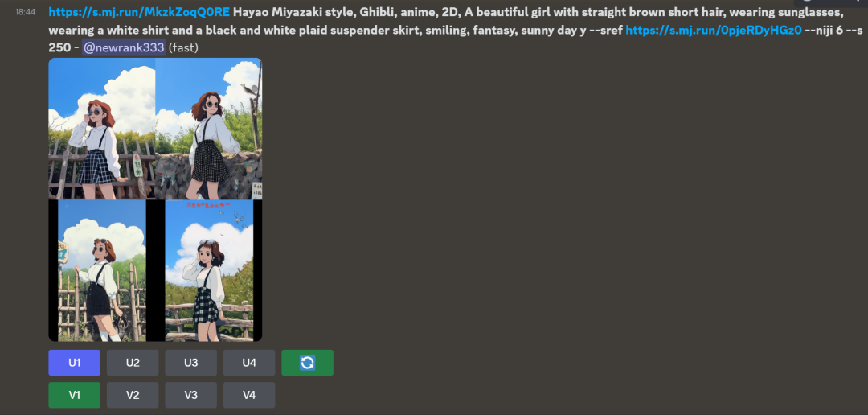868x415 pixels.
Task: Click the 18:44 message timestamp
Action: pos(26,12)
